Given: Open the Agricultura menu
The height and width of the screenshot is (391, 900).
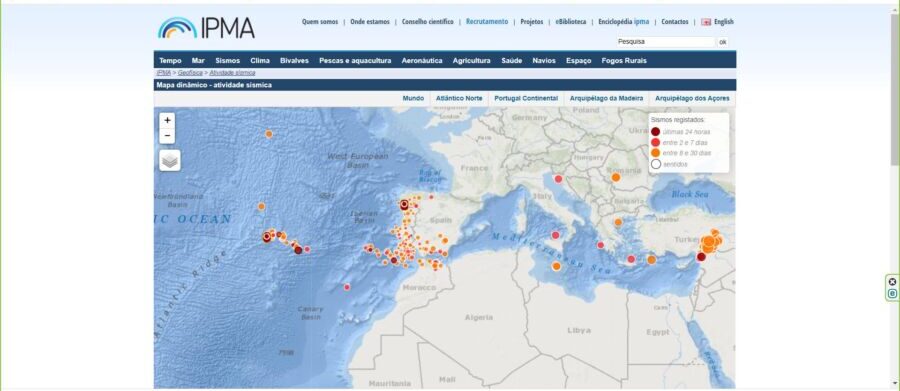Looking at the screenshot, I should click(471, 60).
